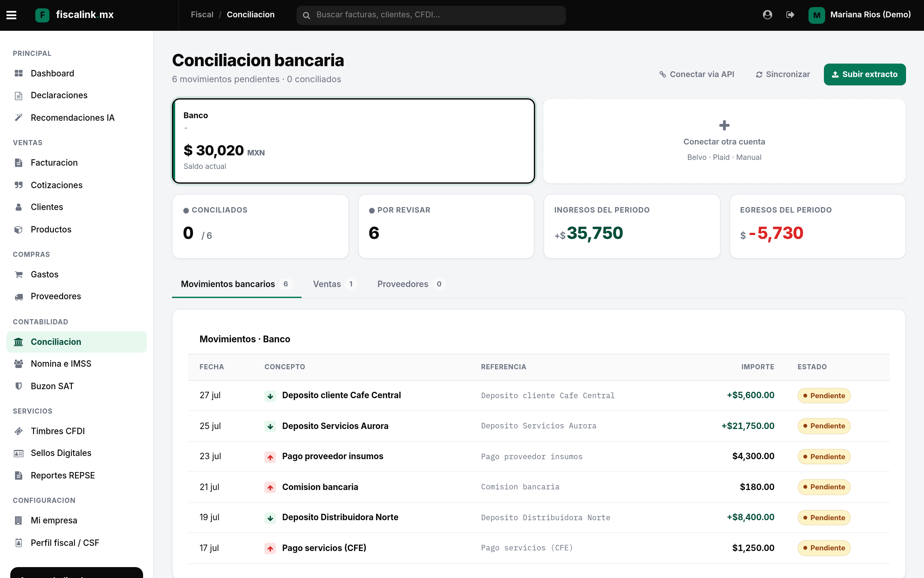
Task: Click the Pago servicios (CFE) concept
Action: [324, 548]
